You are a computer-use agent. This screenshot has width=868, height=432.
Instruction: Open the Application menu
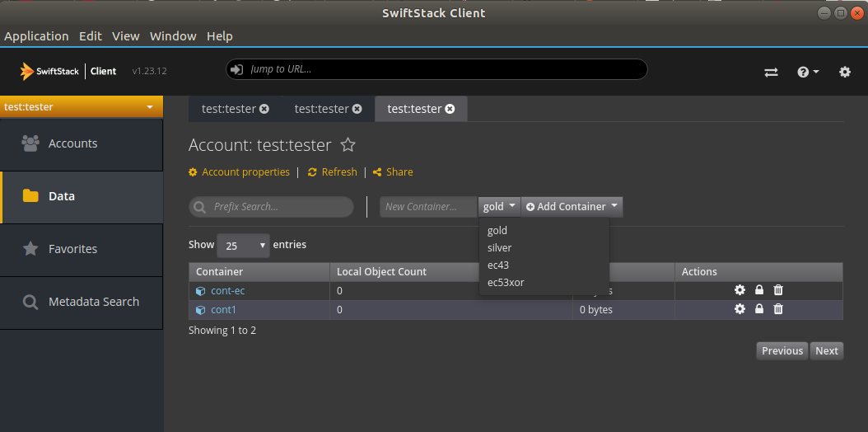(36, 36)
